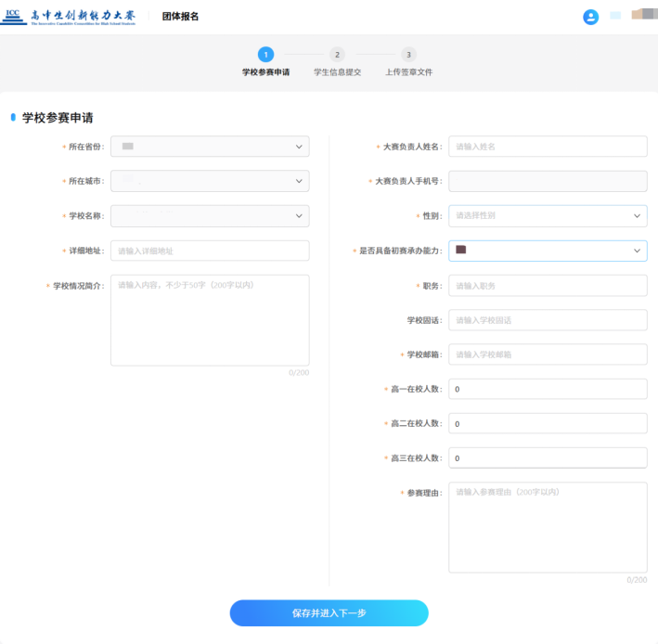Click the 高一在校人数 number field
The width and height of the screenshot is (658, 644).
[x=548, y=390]
